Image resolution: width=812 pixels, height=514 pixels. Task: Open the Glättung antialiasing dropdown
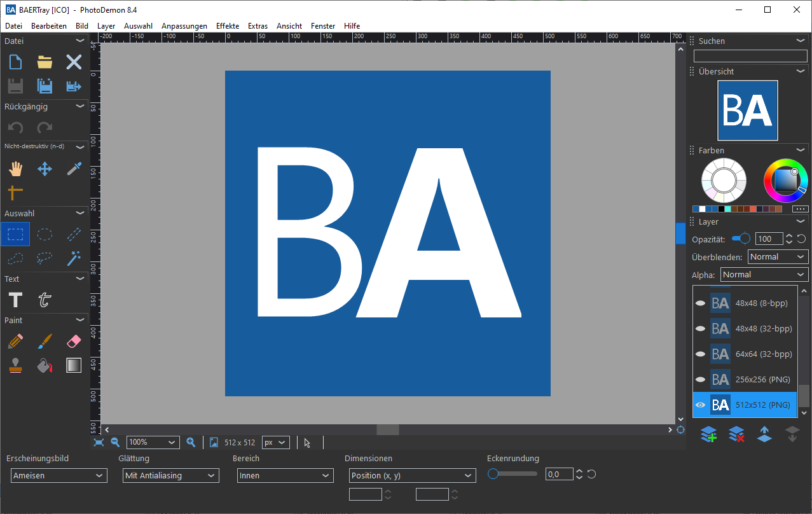point(170,475)
